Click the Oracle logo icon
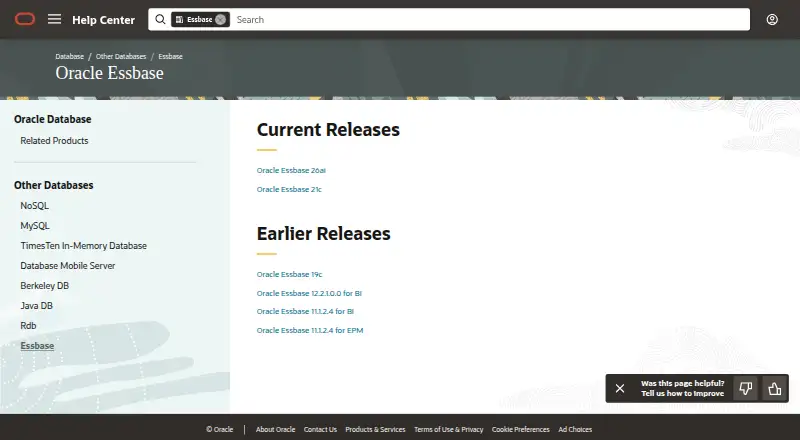The width and height of the screenshot is (800, 440). point(24,19)
